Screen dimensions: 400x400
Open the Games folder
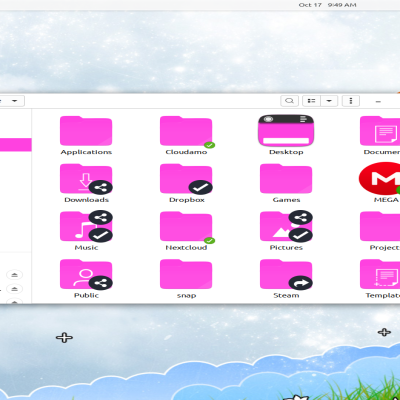click(x=286, y=179)
